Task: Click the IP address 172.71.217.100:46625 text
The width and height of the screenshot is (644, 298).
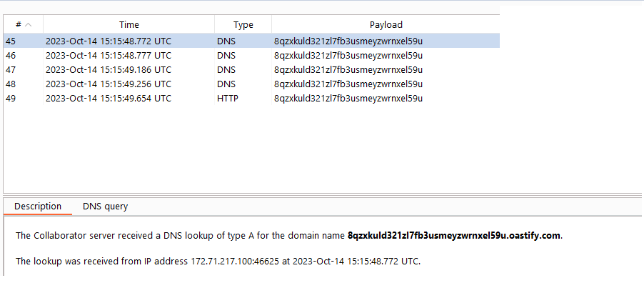Action: click(236, 262)
